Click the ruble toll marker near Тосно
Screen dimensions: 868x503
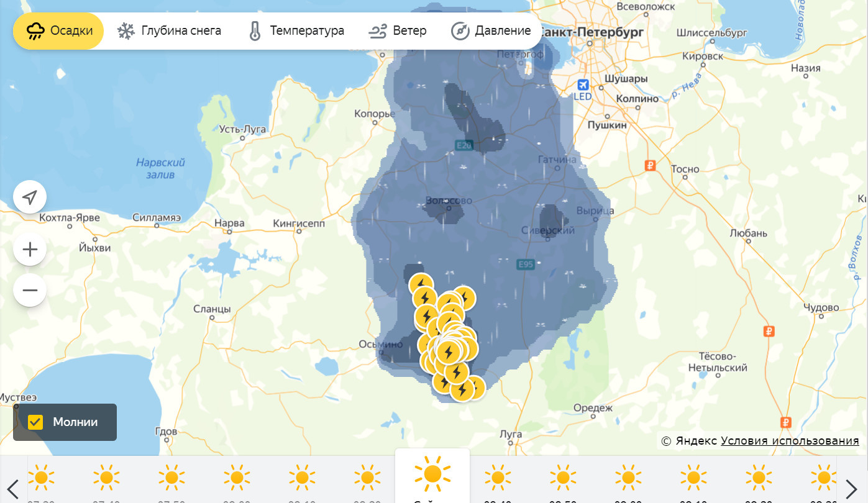(x=651, y=166)
